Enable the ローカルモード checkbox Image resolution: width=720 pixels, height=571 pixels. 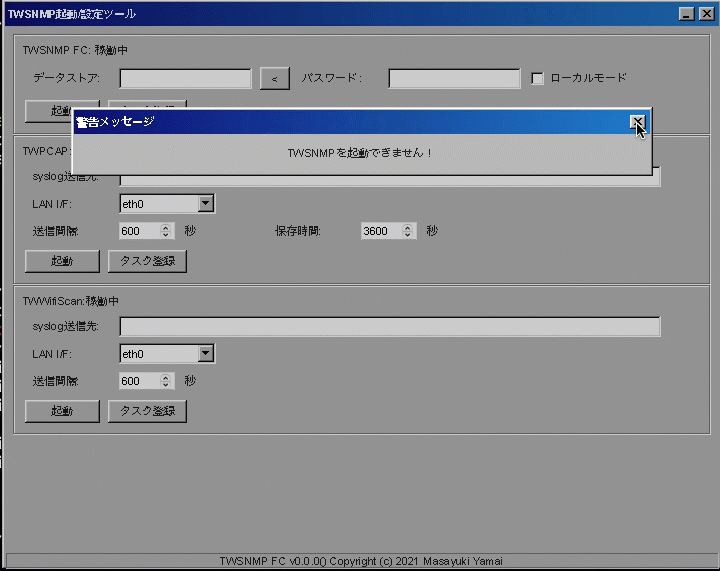[x=537, y=78]
